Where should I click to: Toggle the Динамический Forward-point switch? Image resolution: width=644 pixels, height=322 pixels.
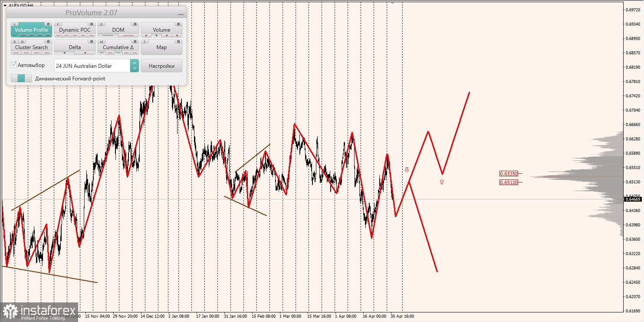pos(21,78)
